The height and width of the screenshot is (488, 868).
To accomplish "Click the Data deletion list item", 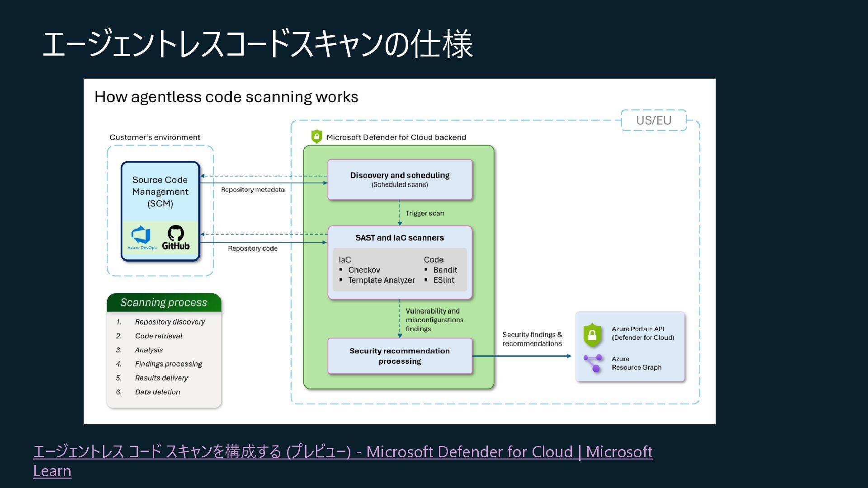I will click(157, 392).
